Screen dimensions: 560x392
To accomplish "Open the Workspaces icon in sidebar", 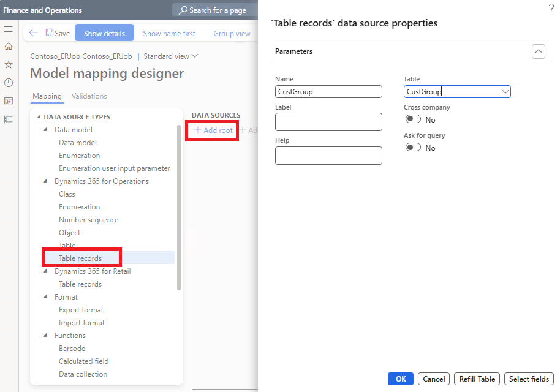I will pos(9,101).
